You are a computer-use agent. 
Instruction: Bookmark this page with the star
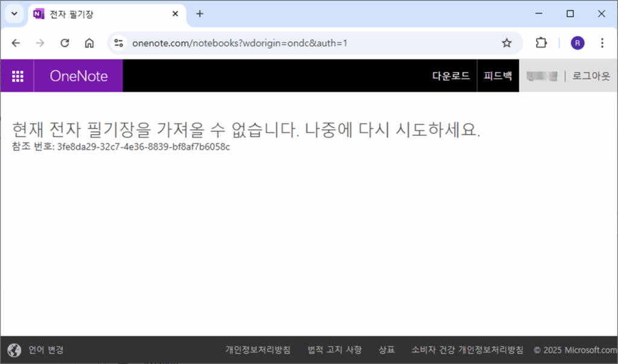[x=506, y=43]
